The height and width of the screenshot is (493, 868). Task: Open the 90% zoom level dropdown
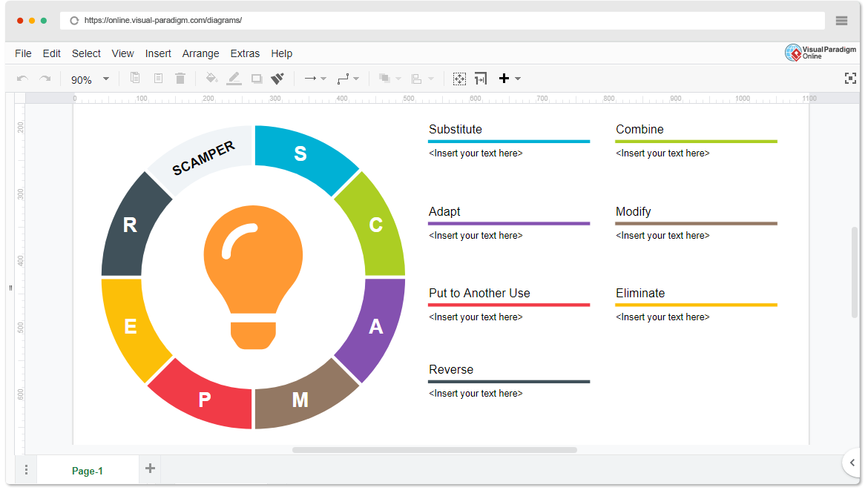90,79
